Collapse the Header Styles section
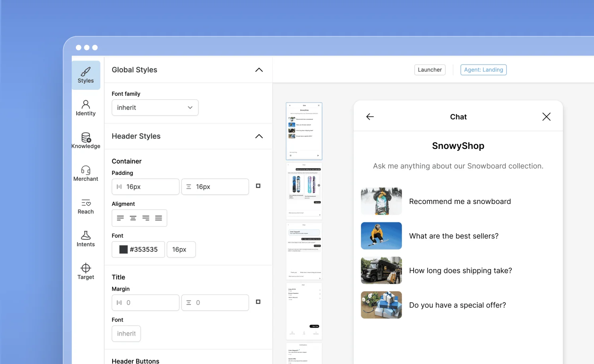The image size is (594, 364). coord(259,136)
